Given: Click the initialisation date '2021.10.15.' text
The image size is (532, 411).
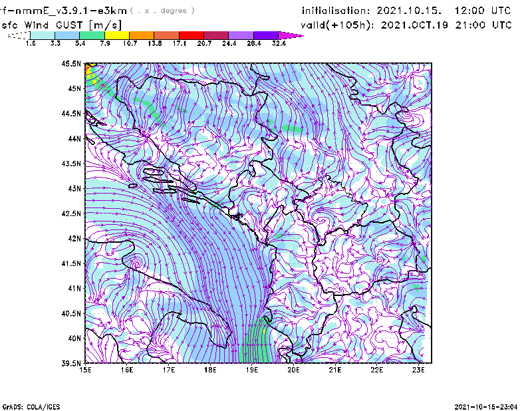Looking at the screenshot, I should [x=409, y=11].
